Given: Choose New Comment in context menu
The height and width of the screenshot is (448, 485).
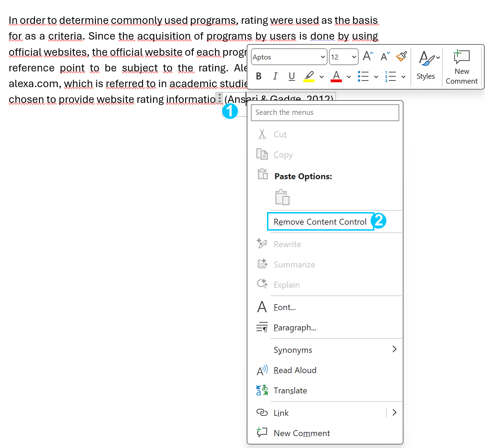Looking at the screenshot, I should pos(302,433).
